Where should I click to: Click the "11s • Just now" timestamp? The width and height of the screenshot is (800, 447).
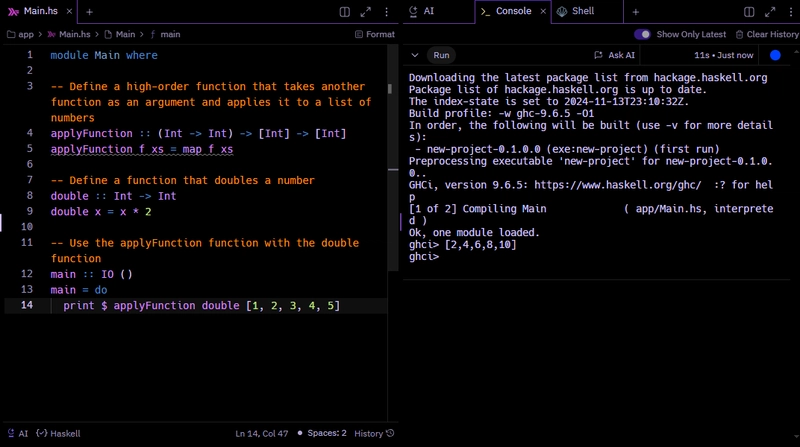click(723, 55)
